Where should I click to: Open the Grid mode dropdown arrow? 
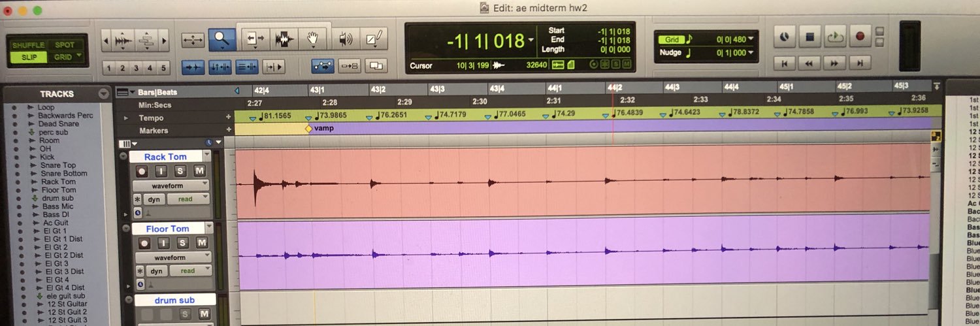click(x=80, y=56)
